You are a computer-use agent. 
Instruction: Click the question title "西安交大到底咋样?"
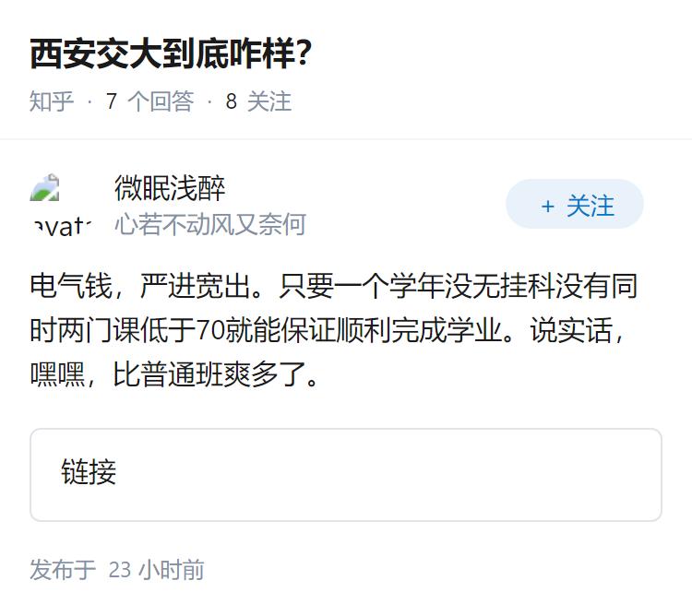point(171,55)
